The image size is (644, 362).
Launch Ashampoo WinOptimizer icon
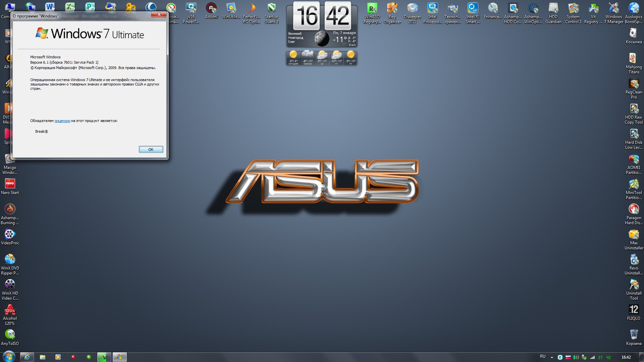tap(533, 13)
